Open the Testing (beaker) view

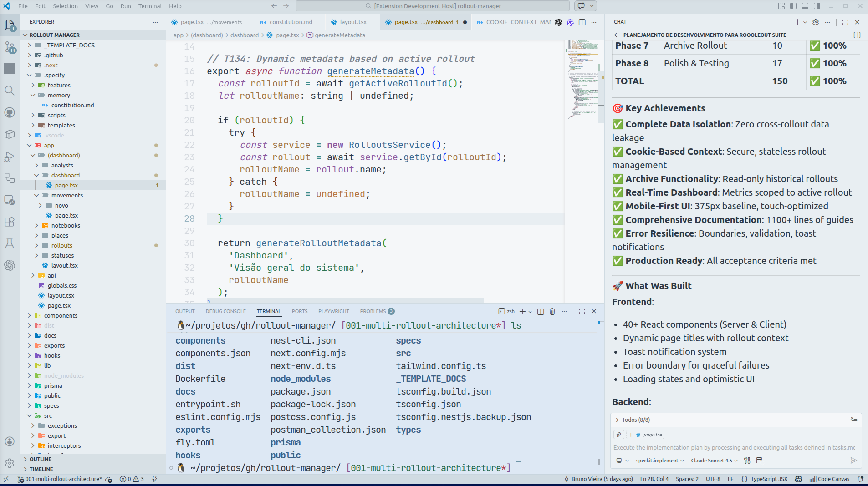coord(10,243)
